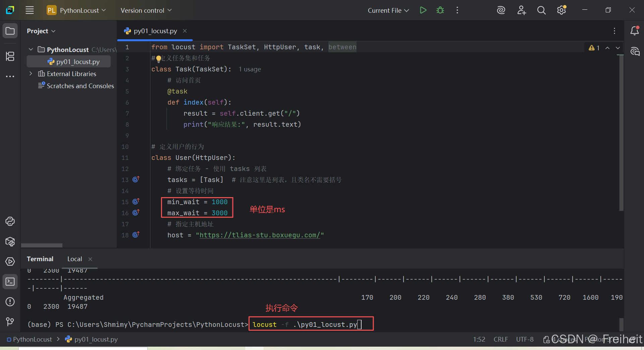Image resolution: width=644 pixels, height=350 pixels.
Task: Expand External Libraries node
Action: tap(31, 73)
